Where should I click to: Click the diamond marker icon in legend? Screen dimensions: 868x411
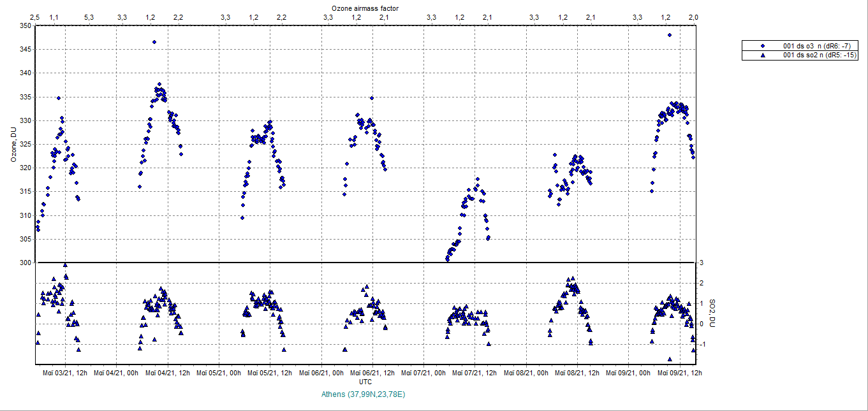pos(762,47)
